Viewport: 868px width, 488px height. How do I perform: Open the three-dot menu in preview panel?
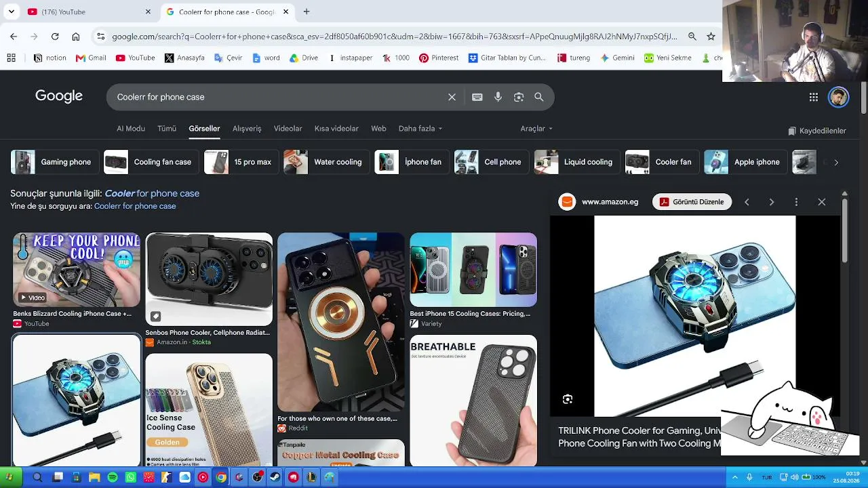pos(797,202)
